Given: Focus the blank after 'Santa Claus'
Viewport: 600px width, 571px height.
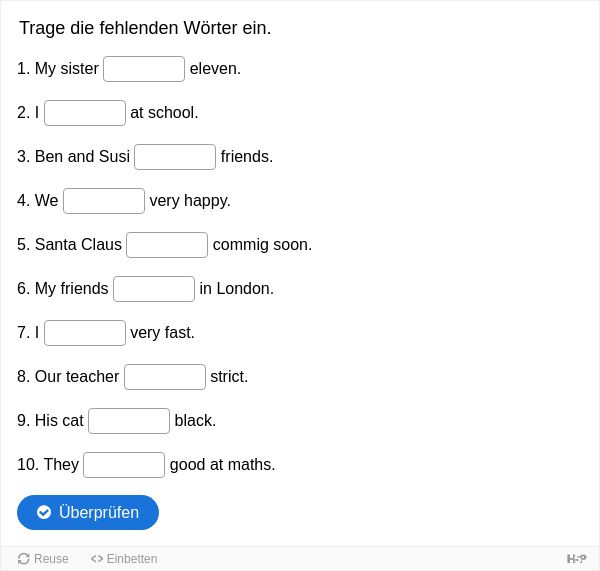Looking at the screenshot, I should click(167, 245).
